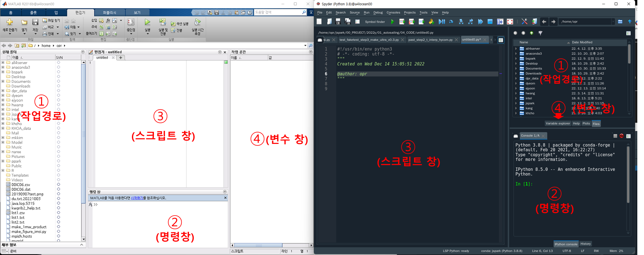Run file with Spyder's green play icon
This screenshot has height=255, width=644.
[393, 22]
